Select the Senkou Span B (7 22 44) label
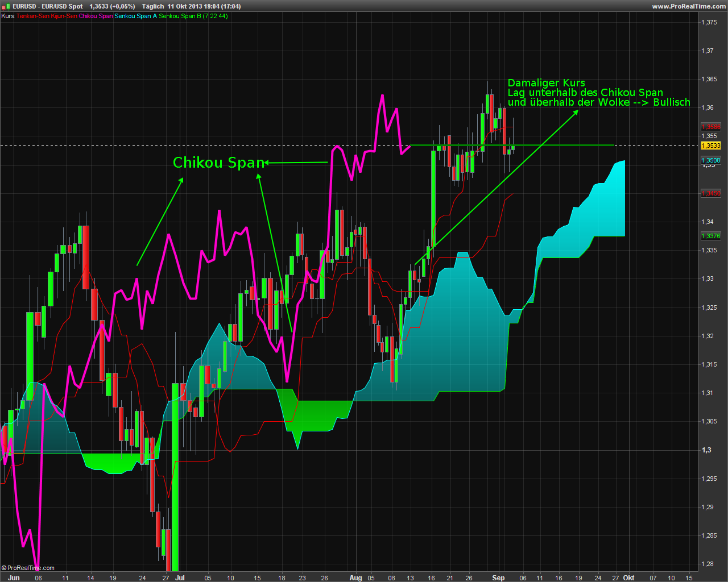The image size is (728, 582). click(x=193, y=16)
